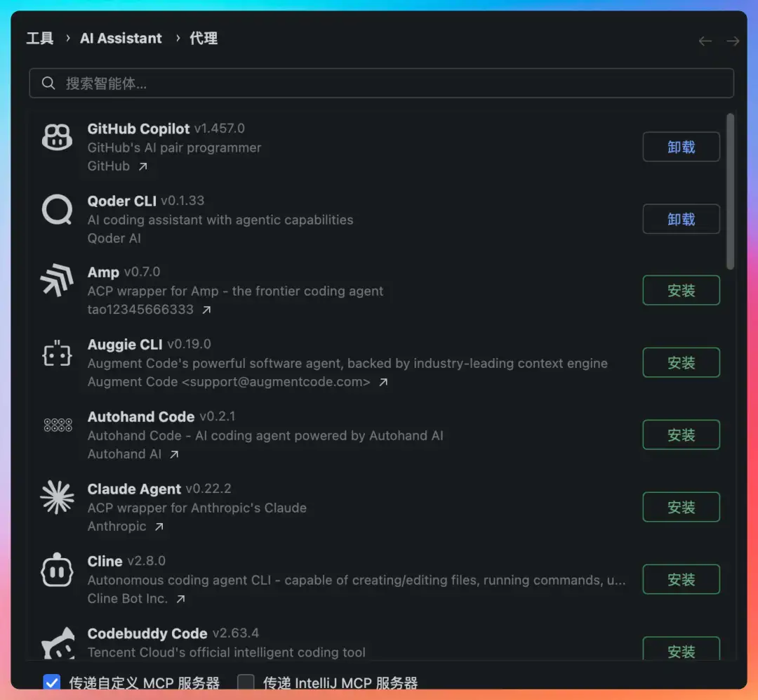Click the agent list vertical scrollbar

point(730,191)
